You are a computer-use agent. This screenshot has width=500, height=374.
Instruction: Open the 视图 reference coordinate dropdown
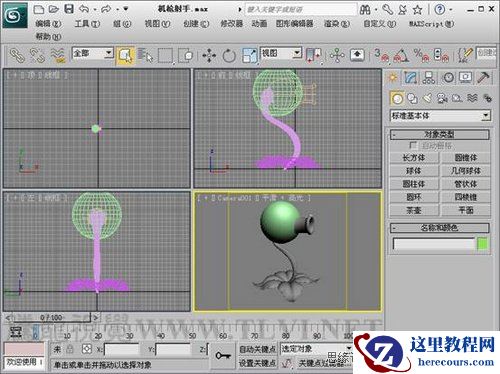pyautogui.click(x=281, y=53)
